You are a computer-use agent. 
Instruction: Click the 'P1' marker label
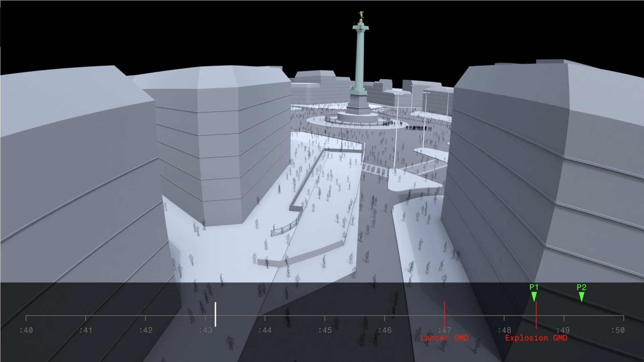tap(534, 287)
